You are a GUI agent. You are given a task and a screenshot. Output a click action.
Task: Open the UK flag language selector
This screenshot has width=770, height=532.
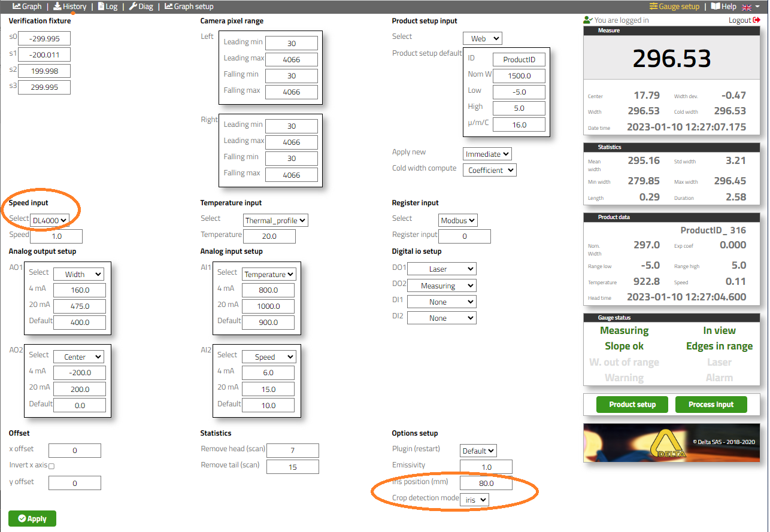click(x=750, y=7)
